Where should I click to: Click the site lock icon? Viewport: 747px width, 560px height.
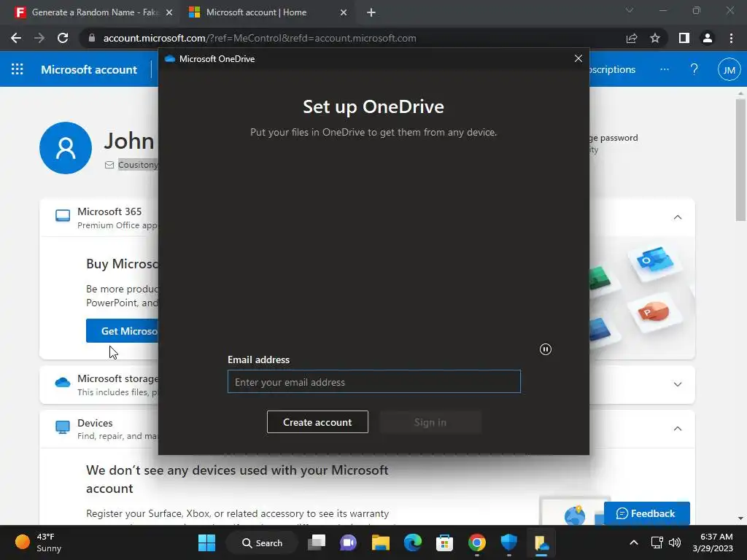[91, 38]
